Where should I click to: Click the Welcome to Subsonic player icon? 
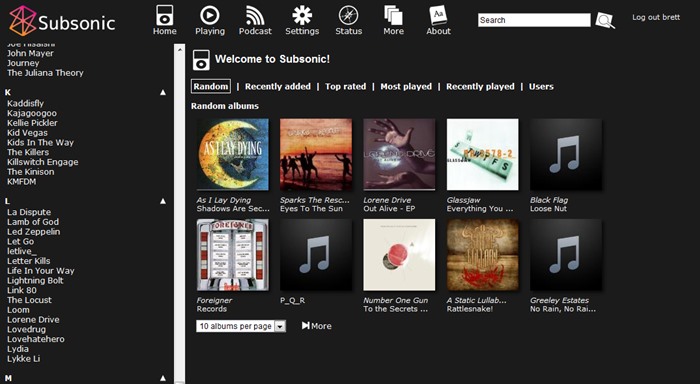pos(201,60)
